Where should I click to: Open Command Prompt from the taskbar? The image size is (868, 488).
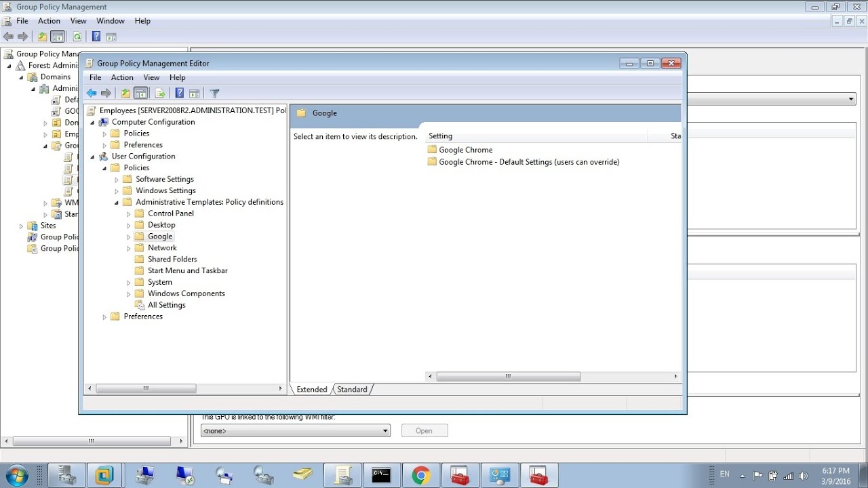[381, 475]
